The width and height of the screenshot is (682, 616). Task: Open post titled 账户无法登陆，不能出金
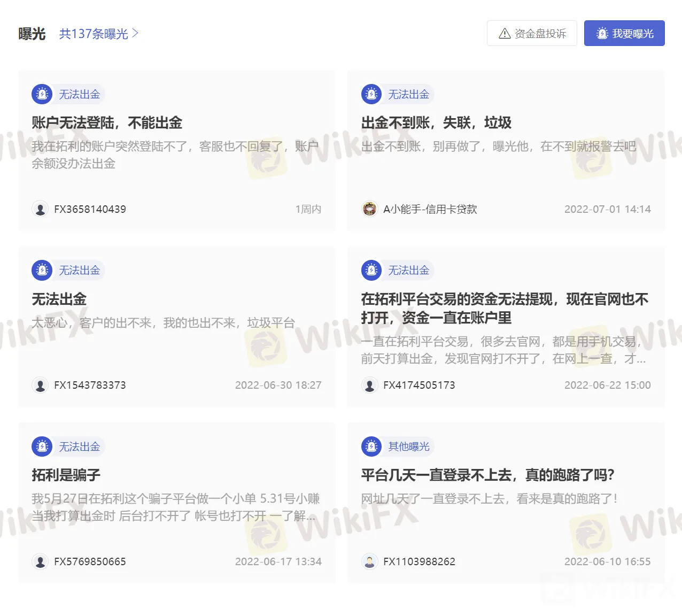(107, 123)
